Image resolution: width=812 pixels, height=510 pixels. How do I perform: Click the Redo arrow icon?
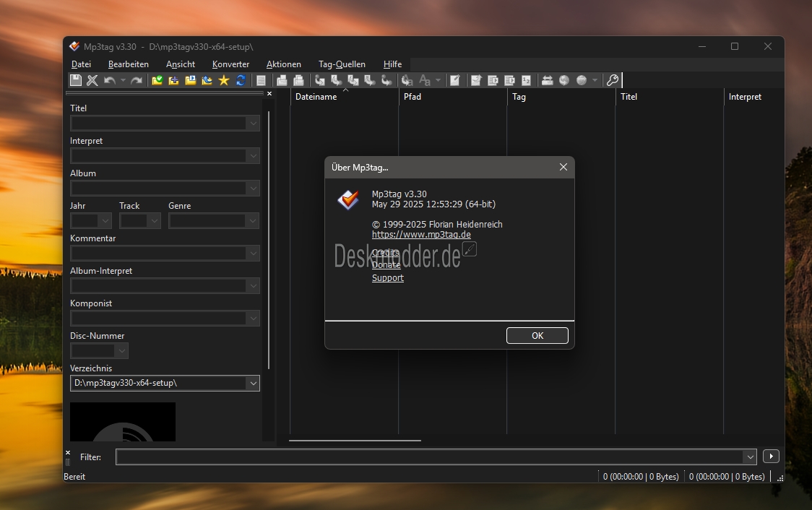(137, 80)
